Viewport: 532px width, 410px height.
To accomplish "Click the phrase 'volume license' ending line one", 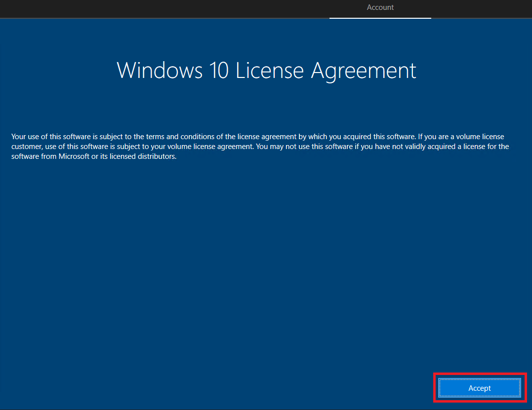I will point(483,137).
